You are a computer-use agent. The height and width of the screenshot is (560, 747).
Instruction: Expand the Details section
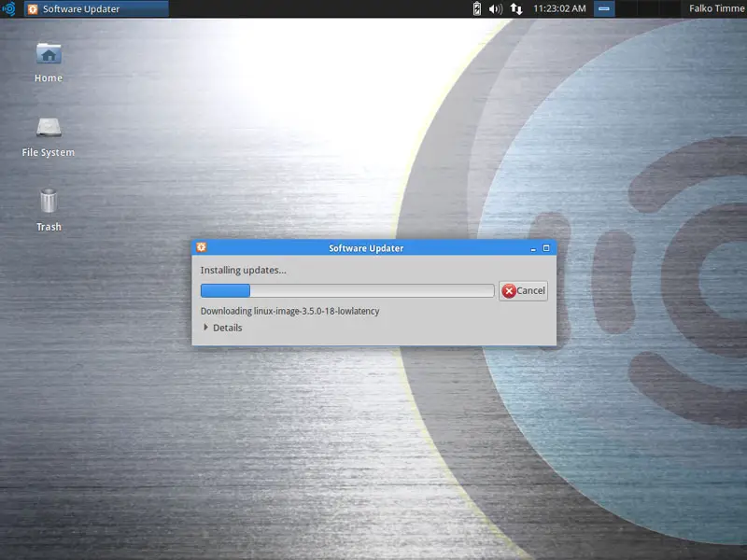(222, 328)
